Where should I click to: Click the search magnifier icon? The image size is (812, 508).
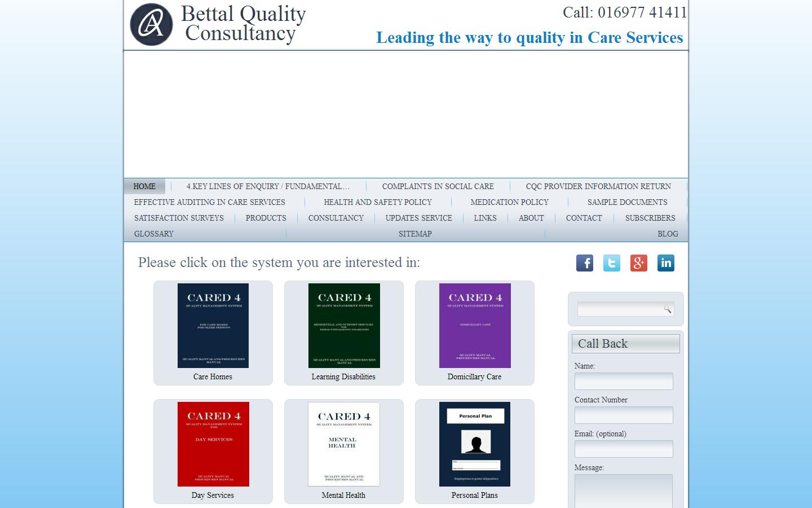tap(667, 309)
